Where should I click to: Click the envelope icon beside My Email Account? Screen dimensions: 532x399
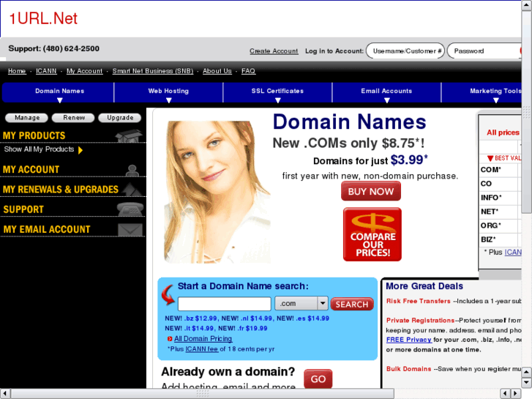click(130, 230)
